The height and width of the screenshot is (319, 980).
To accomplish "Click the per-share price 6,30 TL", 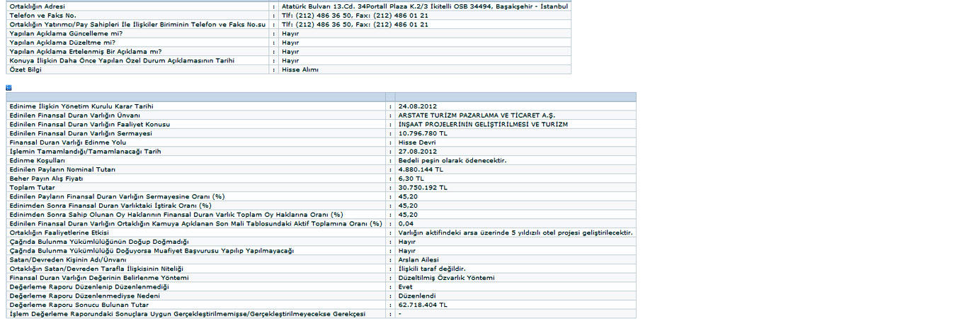I will (x=411, y=178).
